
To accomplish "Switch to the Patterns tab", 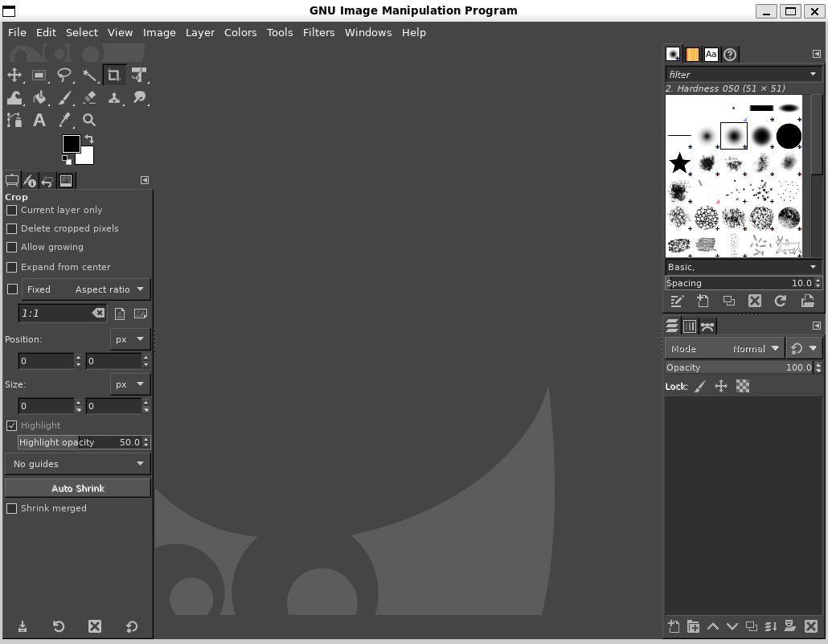I will [692, 55].
